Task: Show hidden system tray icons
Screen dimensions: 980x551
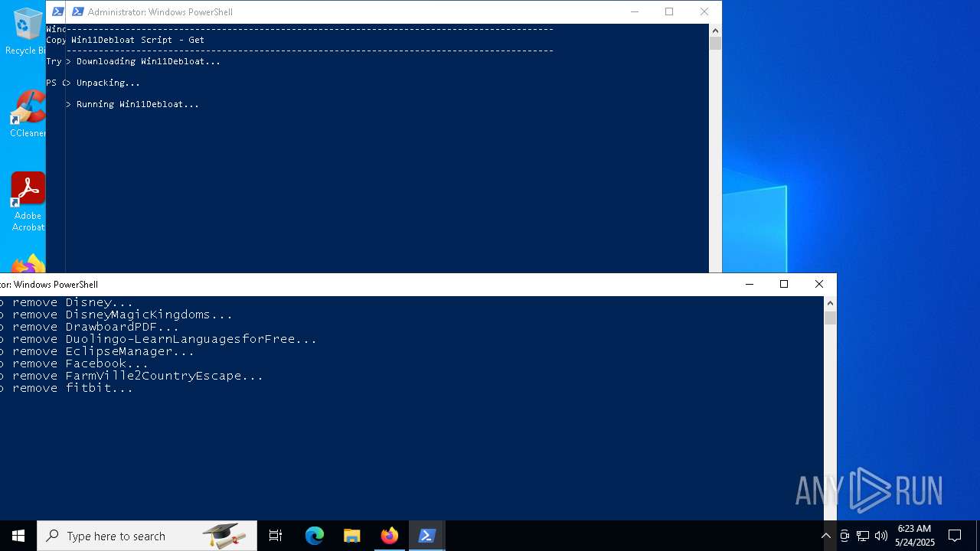Action: tap(825, 536)
